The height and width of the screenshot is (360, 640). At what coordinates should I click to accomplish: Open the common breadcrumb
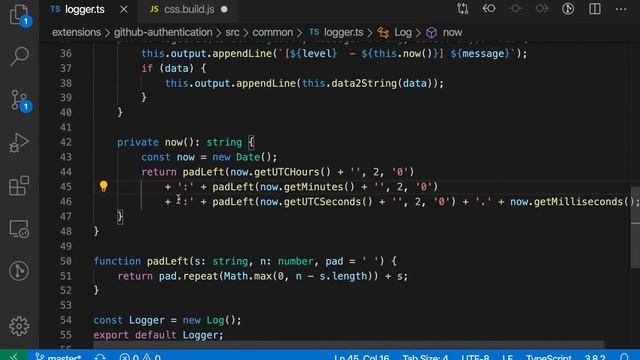point(273,32)
